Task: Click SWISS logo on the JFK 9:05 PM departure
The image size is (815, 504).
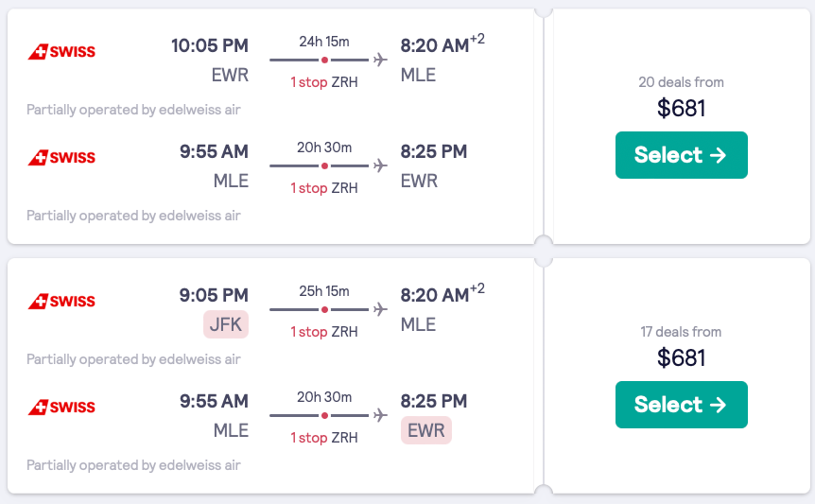Action: pyautogui.click(x=61, y=302)
